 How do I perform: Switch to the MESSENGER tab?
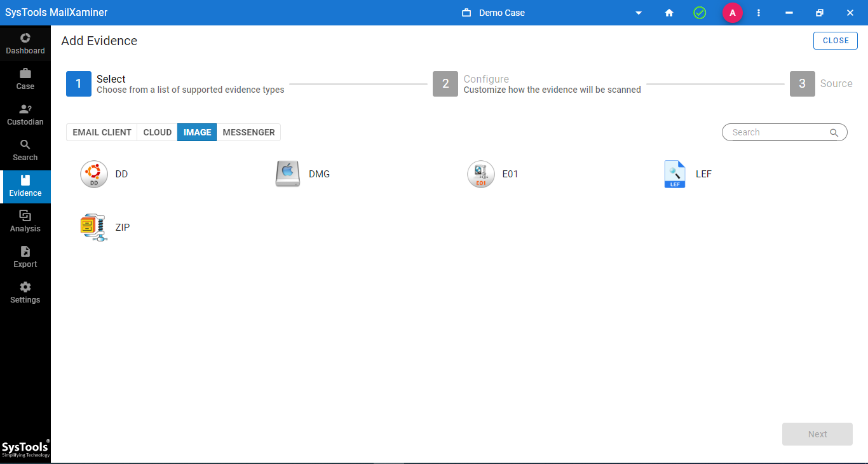[248, 132]
